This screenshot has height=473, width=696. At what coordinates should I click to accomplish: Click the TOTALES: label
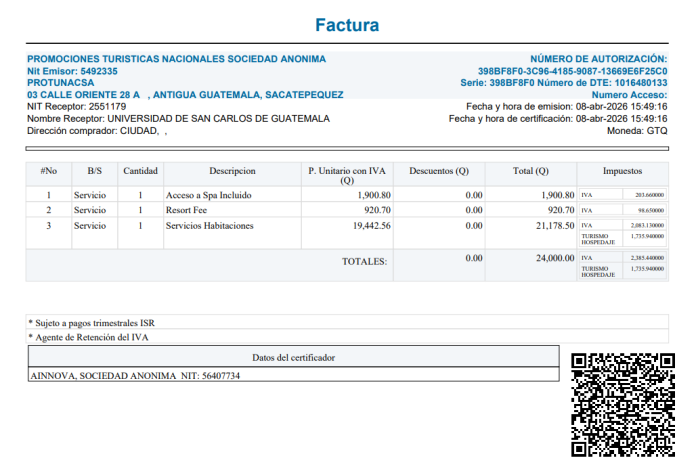coord(364,261)
